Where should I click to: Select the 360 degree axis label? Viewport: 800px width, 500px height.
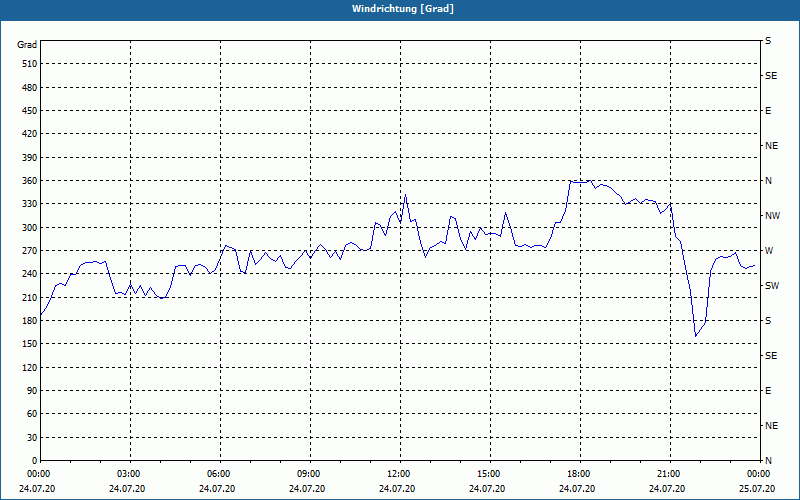pyautogui.click(x=30, y=181)
